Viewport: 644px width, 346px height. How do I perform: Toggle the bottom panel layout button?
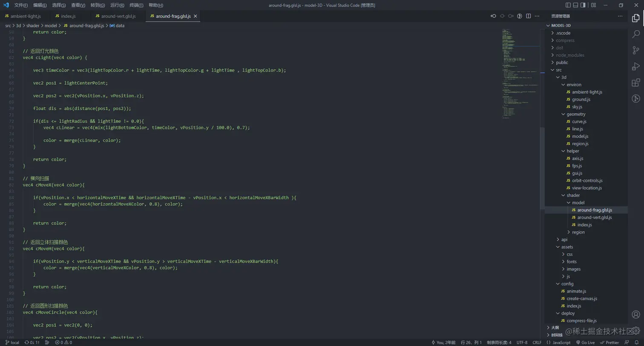click(575, 5)
